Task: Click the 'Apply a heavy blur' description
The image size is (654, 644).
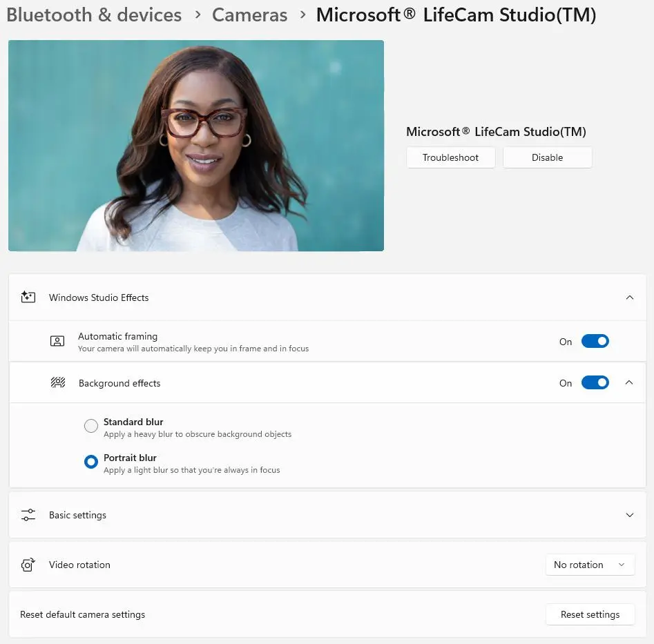Action: pyautogui.click(x=198, y=434)
